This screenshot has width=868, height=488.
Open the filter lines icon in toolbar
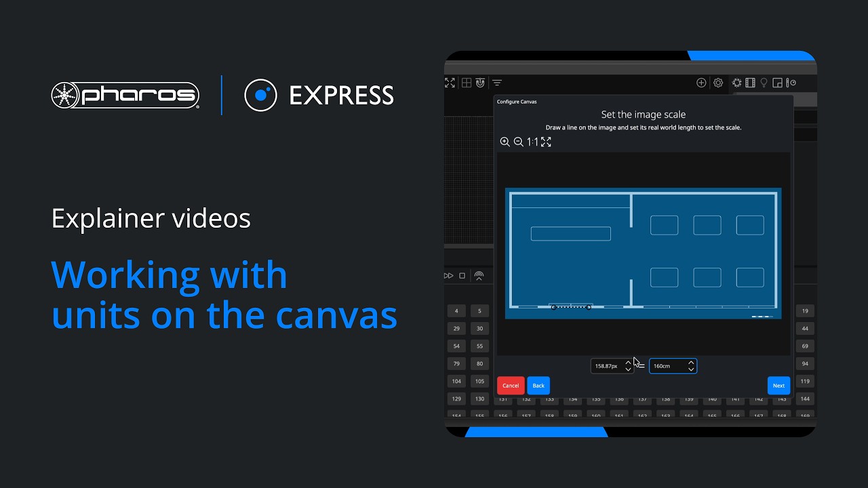pyautogui.click(x=497, y=83)
